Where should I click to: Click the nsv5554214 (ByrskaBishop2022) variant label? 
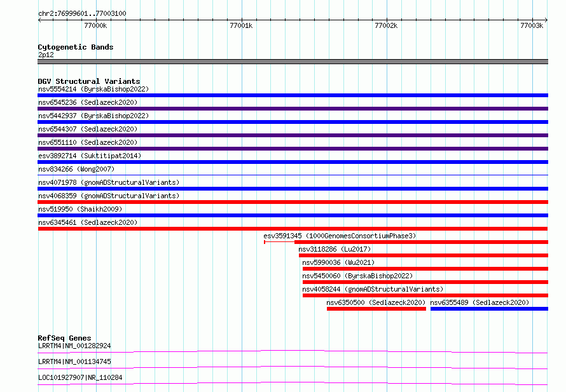93,89
